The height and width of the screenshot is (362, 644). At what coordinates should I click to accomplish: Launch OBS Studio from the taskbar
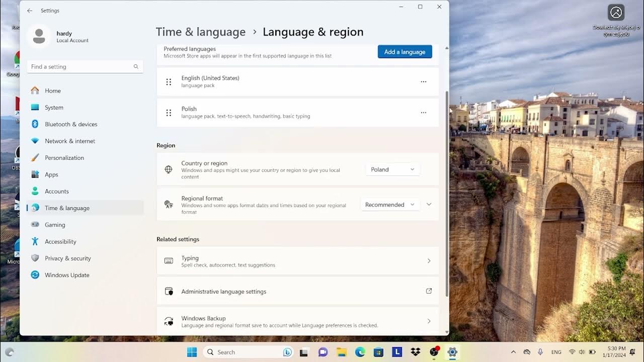433,352
